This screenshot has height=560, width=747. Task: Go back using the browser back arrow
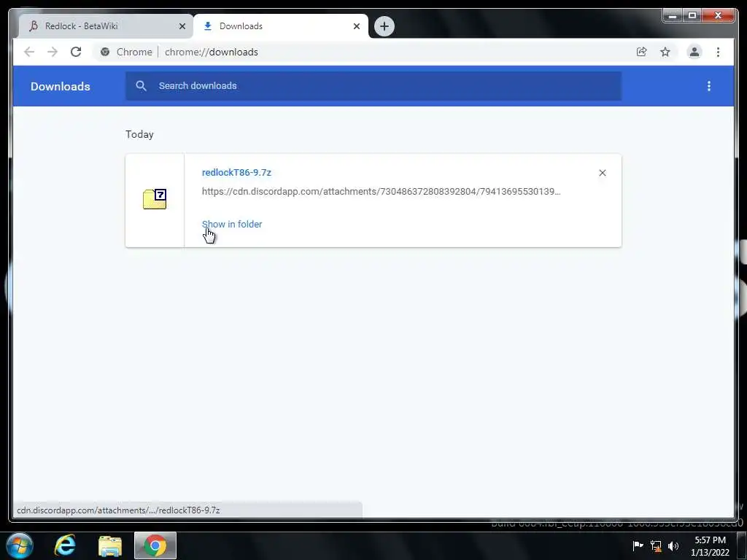(x=29, y=52)
